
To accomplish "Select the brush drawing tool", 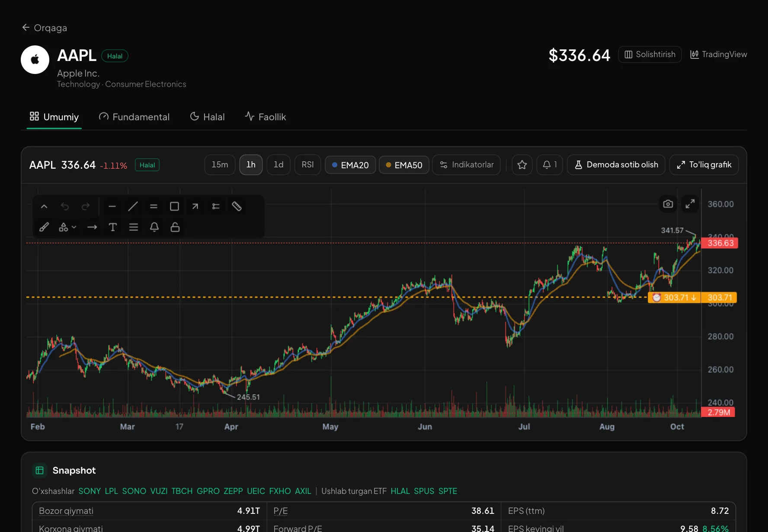I will (44, 227).
